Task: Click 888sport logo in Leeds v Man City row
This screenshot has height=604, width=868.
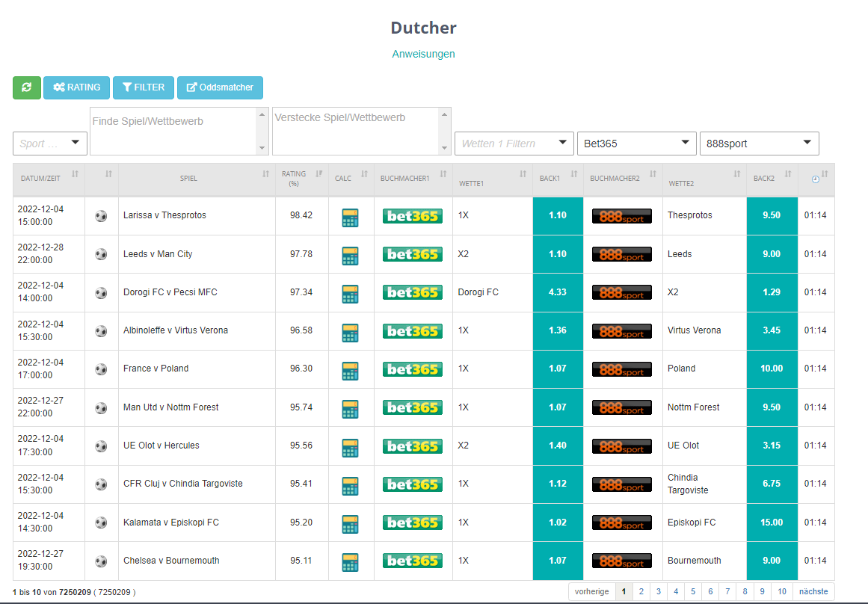Action: click(622, 254)
